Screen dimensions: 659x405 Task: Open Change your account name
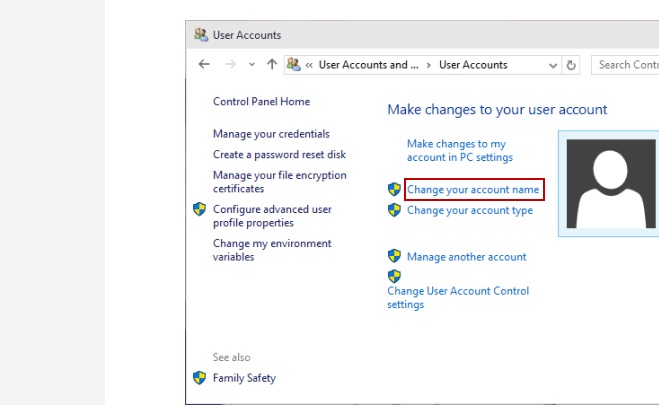click(x=473, y=189)
